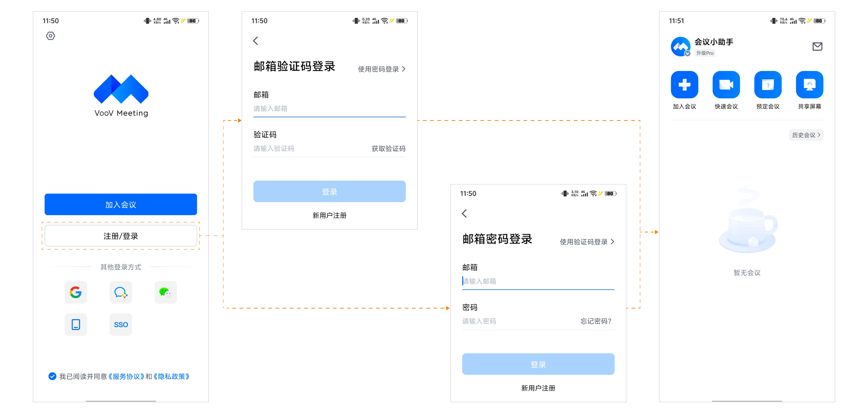Click the 请输入验证码 input field

303,149
